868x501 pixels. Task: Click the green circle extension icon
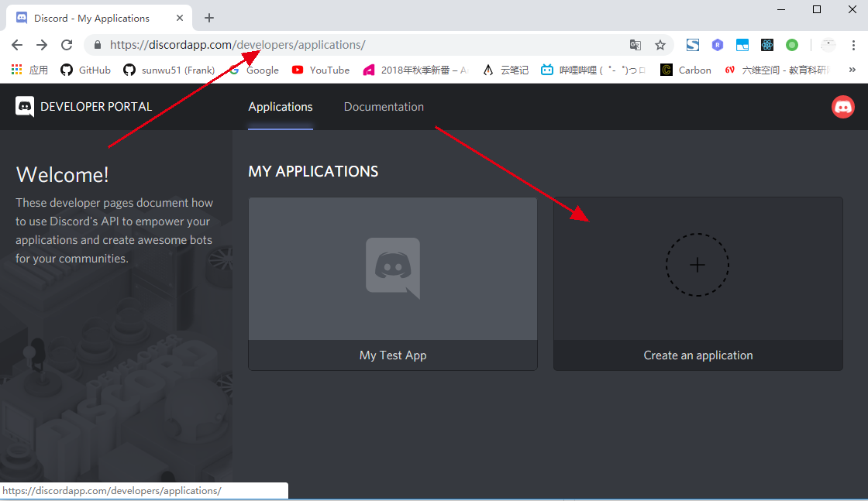click(792, 46)
